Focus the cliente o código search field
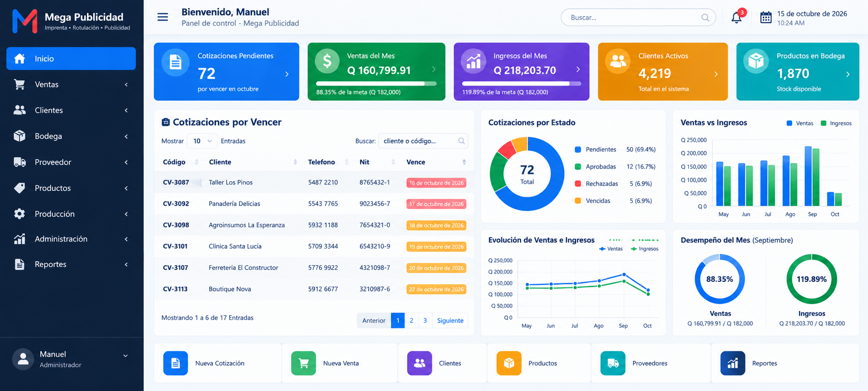This screenshot has height=391, width=868. (423, 141)
